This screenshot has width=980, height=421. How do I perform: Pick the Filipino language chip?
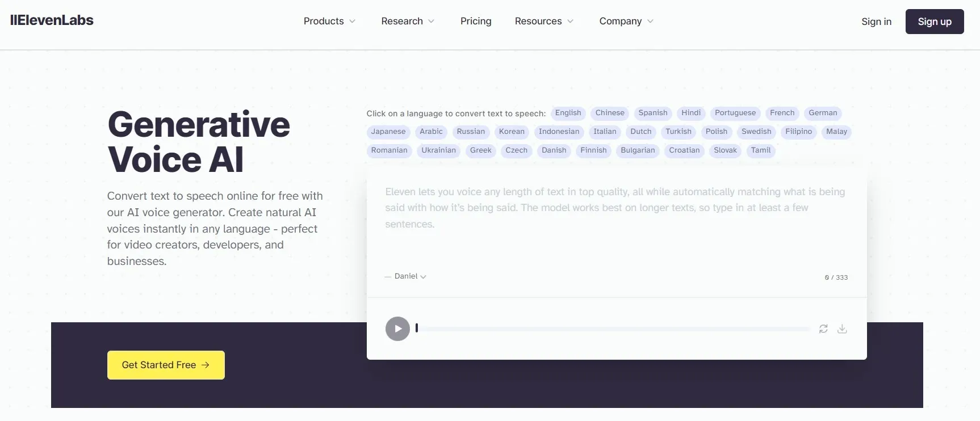pos(799,132)
